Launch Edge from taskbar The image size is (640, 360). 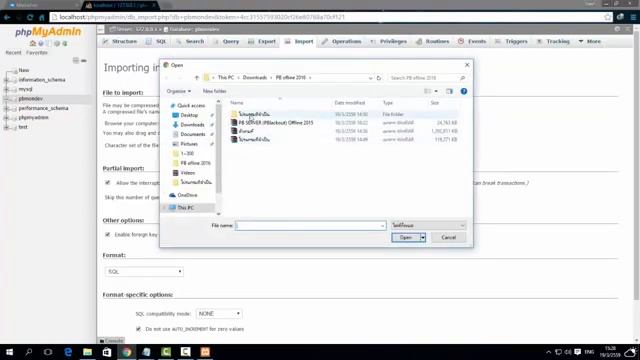pos(68,352)
